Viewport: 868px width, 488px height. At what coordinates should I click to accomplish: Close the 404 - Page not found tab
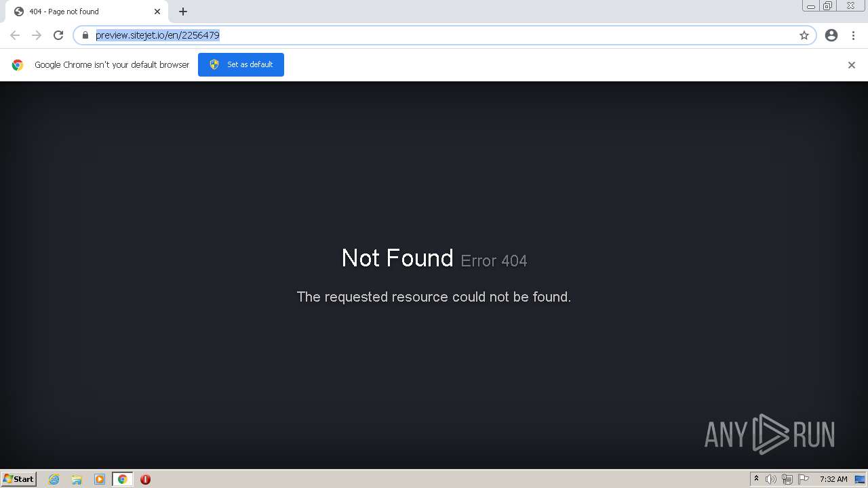tap(157, 12)
